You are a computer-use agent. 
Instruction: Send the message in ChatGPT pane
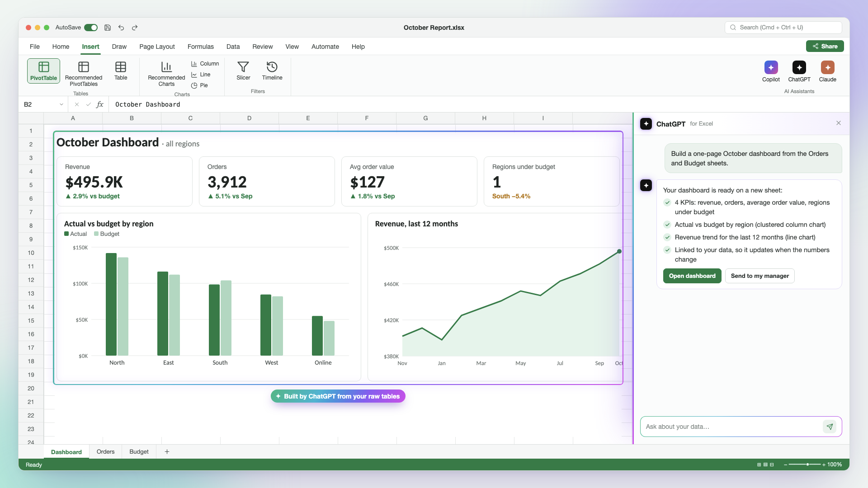[x=830, y=427]
